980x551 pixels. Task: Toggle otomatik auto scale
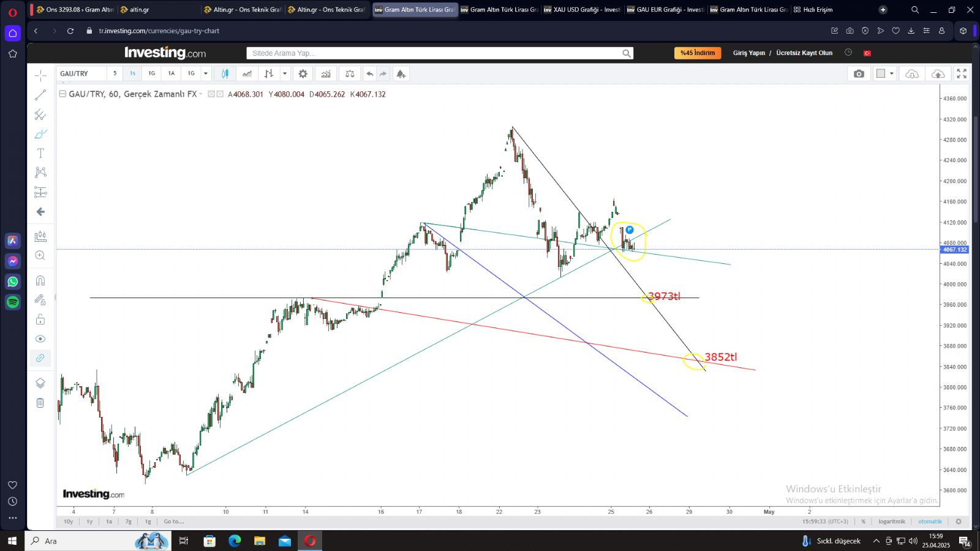click(x=930, y=522)
